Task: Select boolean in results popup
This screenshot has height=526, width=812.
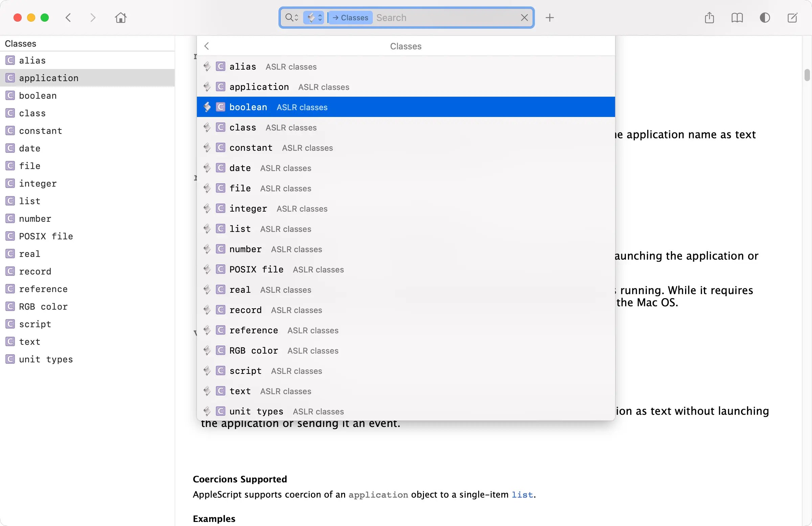Action: [x=248, y=107]
